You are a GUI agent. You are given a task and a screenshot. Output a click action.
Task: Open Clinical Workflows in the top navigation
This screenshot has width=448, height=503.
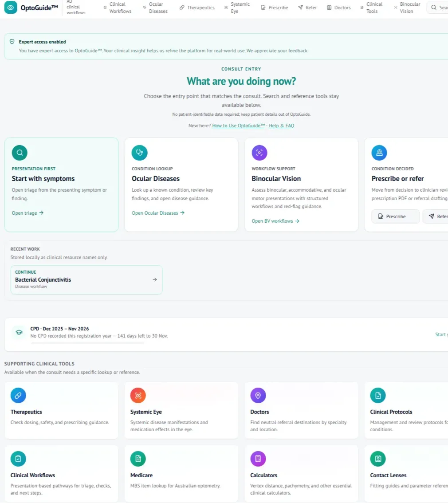pos(118,8)
